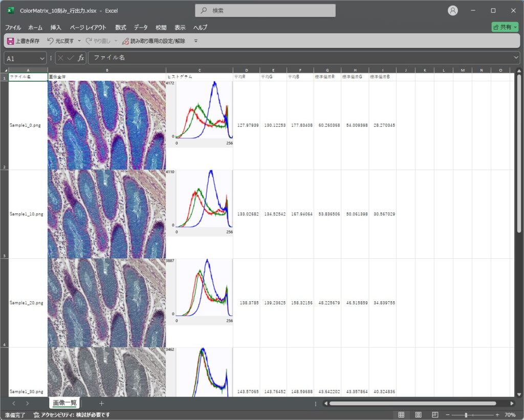Screen dimensions: 524x420
Task: Click the 共有 share button
Action: [505, 27]
